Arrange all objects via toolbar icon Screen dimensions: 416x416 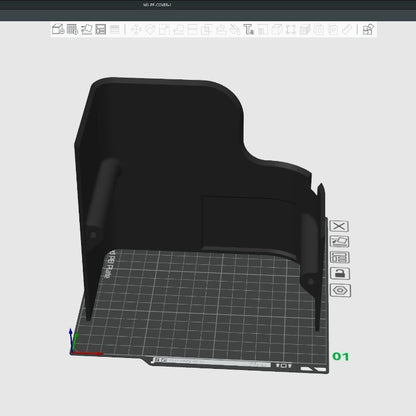pos(100,29)
